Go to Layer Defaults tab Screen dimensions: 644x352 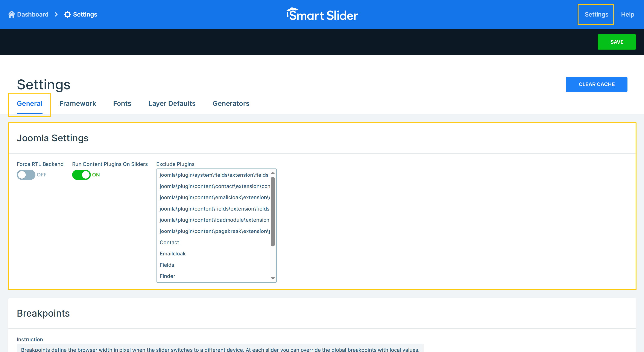[172, 103]
